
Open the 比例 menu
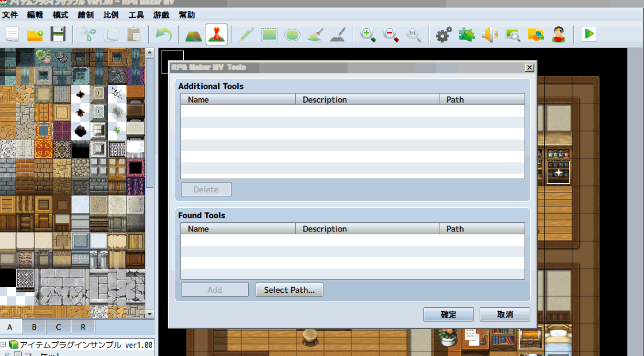(x=111, y=15)
